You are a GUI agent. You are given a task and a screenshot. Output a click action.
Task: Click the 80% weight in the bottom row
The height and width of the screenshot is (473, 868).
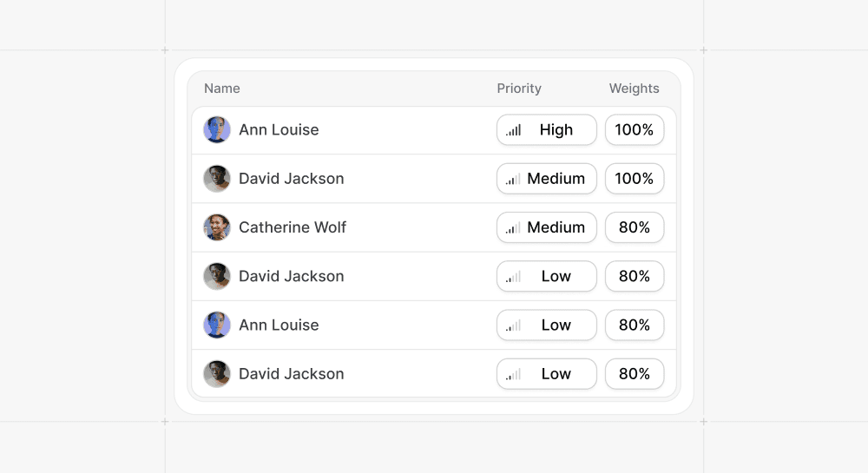point(635,373)
